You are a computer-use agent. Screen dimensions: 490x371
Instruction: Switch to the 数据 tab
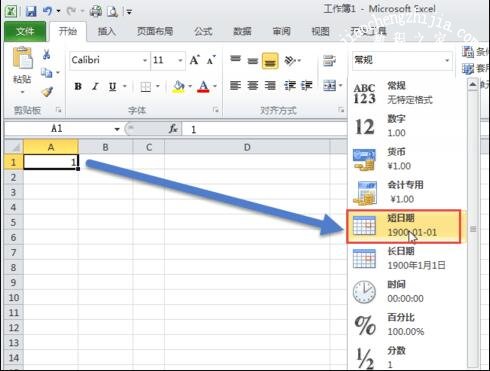(x=242, y=32)
